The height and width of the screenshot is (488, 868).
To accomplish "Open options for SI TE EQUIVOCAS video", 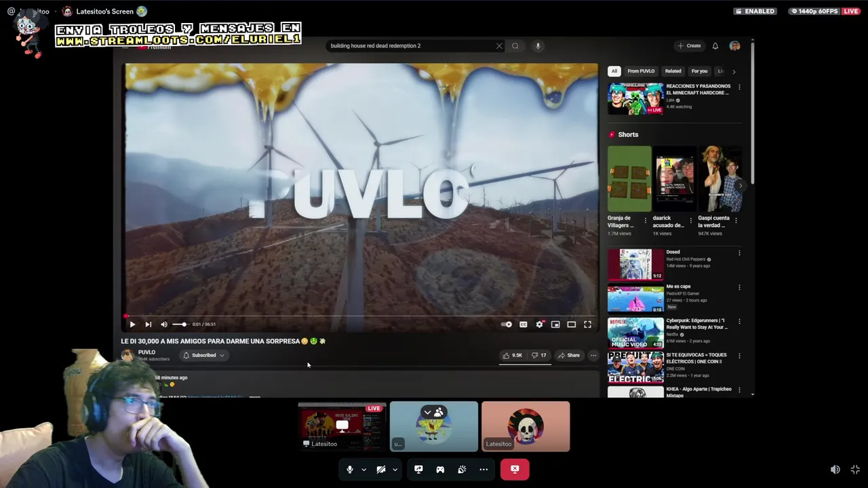I will point(739,357).
